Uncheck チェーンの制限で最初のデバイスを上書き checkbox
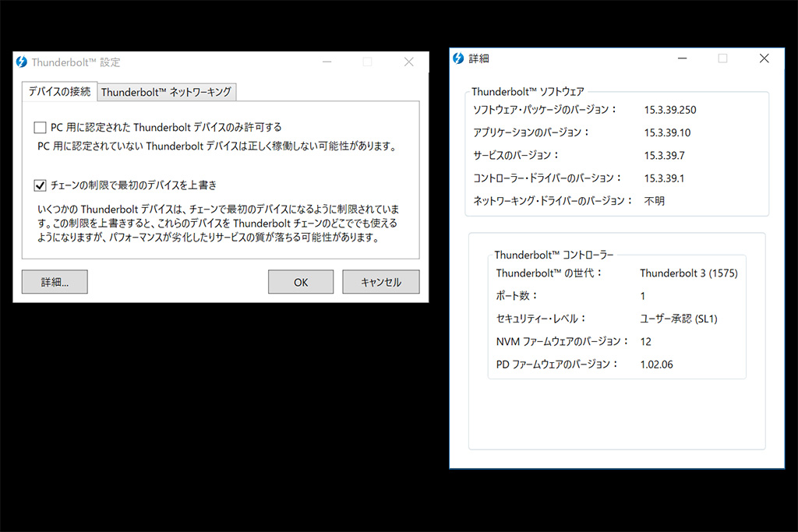Screen dimensions: 798x532 (40, 185)
